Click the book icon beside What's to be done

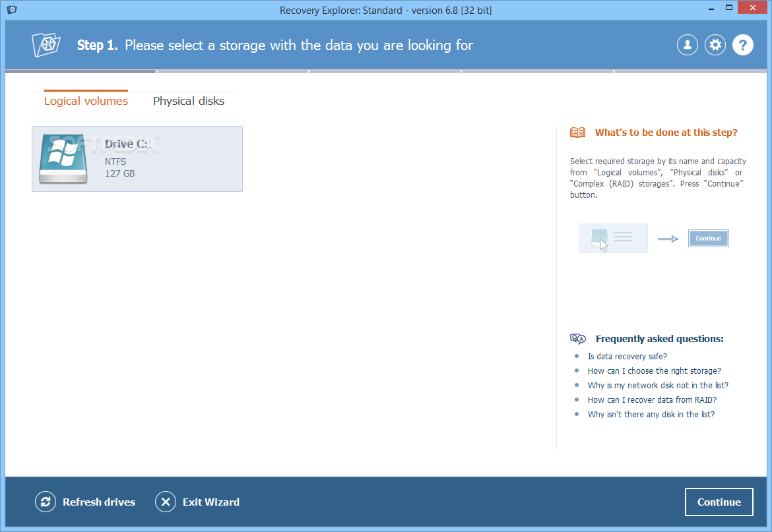577,133
